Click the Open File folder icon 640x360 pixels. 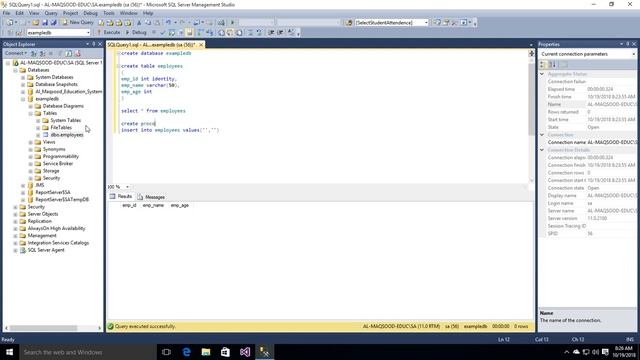[x=36, y=22]
